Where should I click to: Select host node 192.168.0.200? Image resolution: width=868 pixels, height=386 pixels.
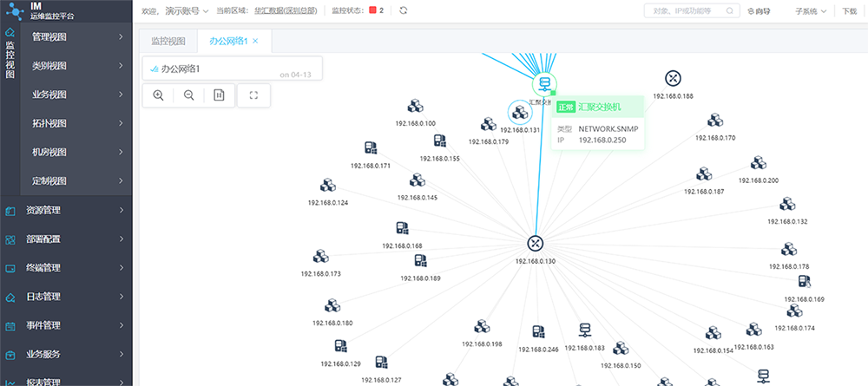coord(759,163)
